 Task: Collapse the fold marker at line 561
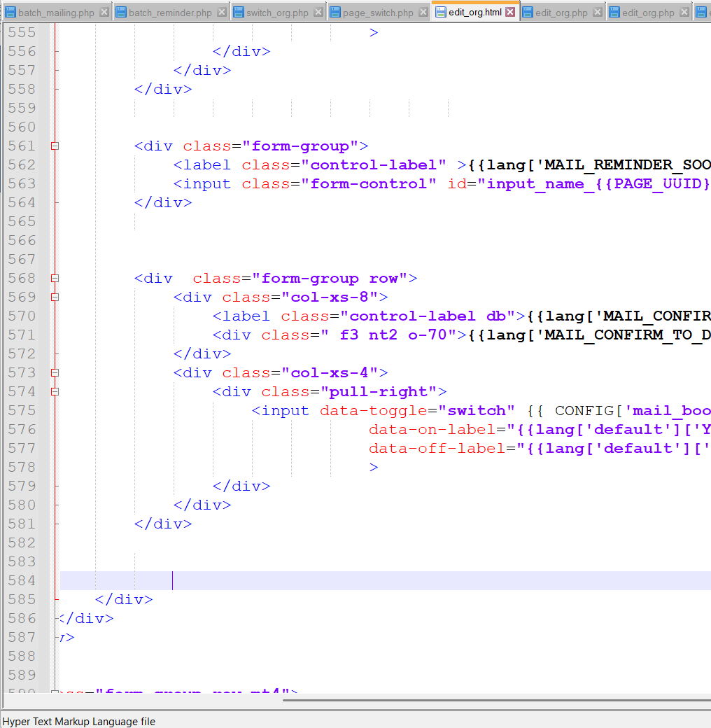point(55,146)
